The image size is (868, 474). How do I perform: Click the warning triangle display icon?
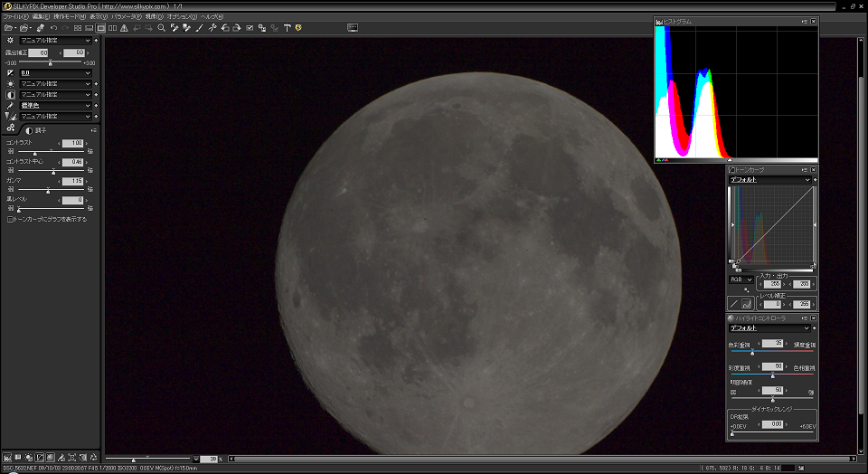point(123,28)
